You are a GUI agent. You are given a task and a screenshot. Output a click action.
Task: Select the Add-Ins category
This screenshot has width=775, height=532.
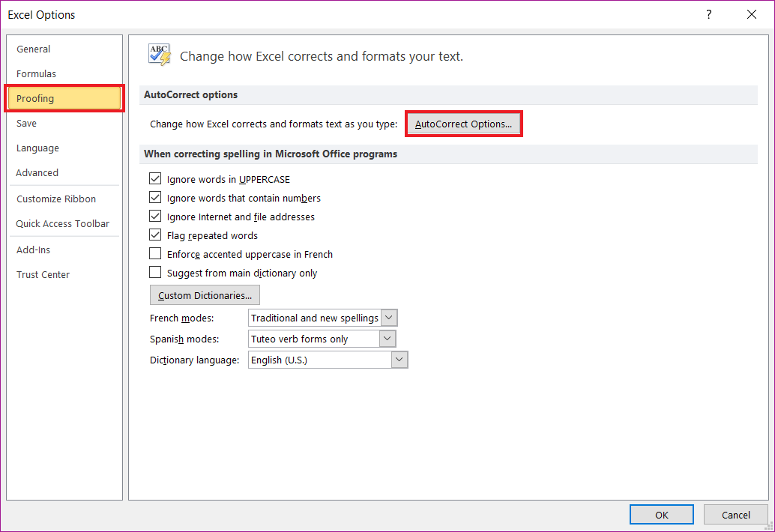pyautogui.click(x=64, y=250)
